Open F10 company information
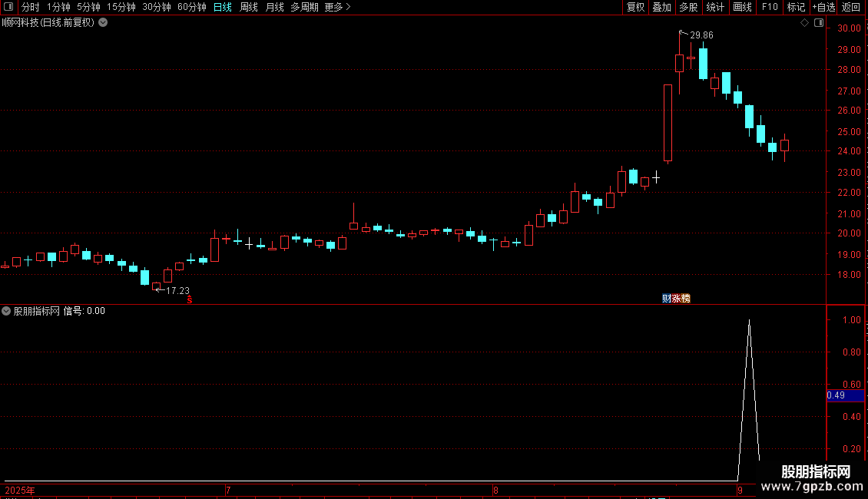This screenshot has width=868, height=499. 770,7
